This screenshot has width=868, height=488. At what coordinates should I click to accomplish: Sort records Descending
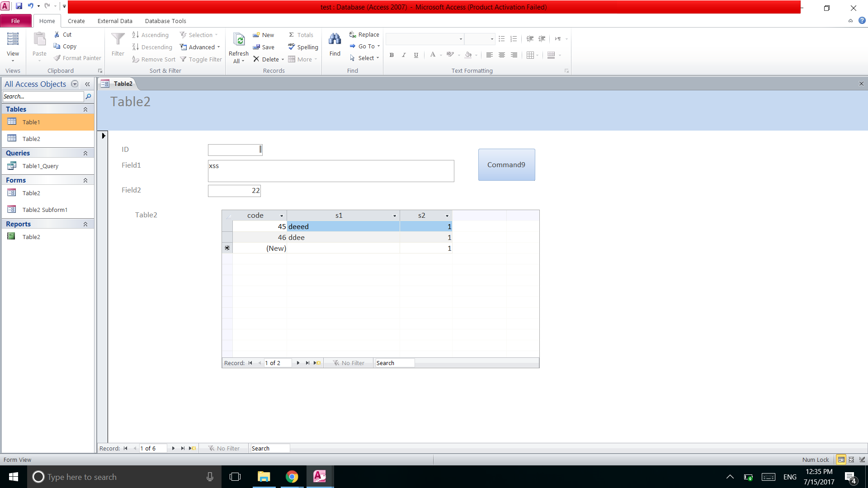152,47
